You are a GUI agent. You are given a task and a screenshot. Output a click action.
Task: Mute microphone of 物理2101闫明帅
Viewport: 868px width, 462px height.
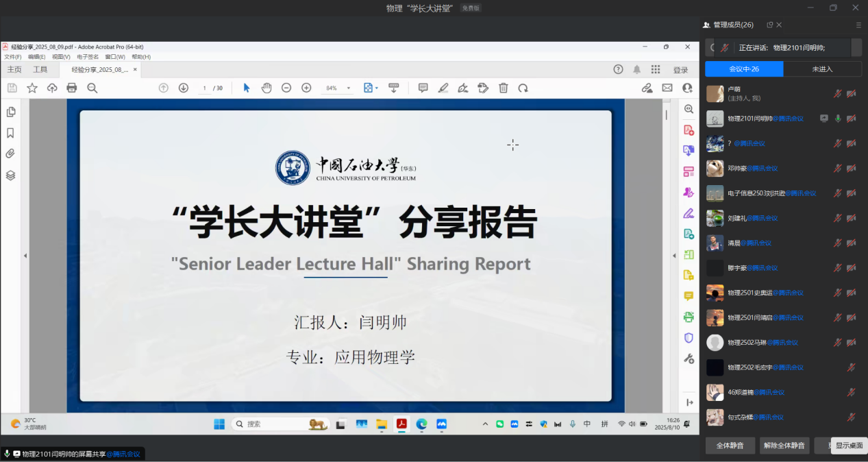pos(837,119)
